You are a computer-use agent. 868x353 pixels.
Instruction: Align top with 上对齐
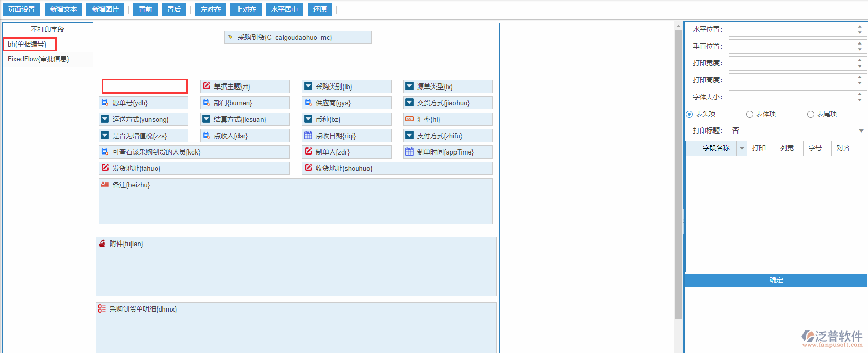(246, 10)
